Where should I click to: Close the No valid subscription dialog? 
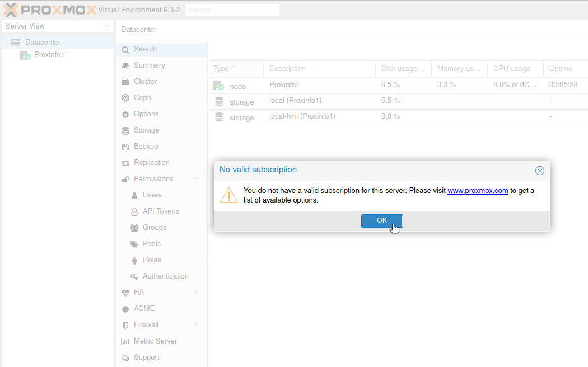click(539, 171)
